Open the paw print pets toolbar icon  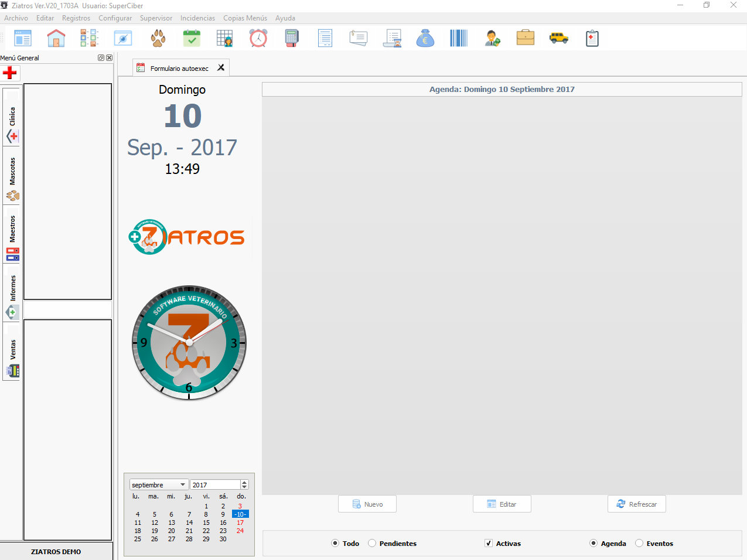point(158,39)
